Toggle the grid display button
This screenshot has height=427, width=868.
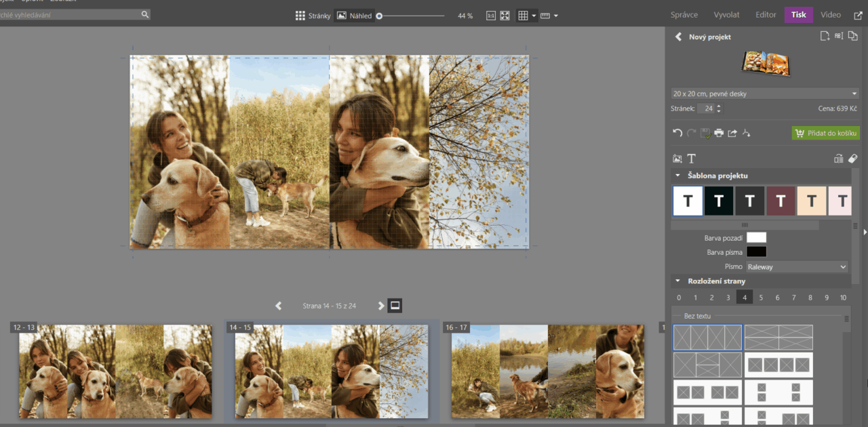[523, 16]
